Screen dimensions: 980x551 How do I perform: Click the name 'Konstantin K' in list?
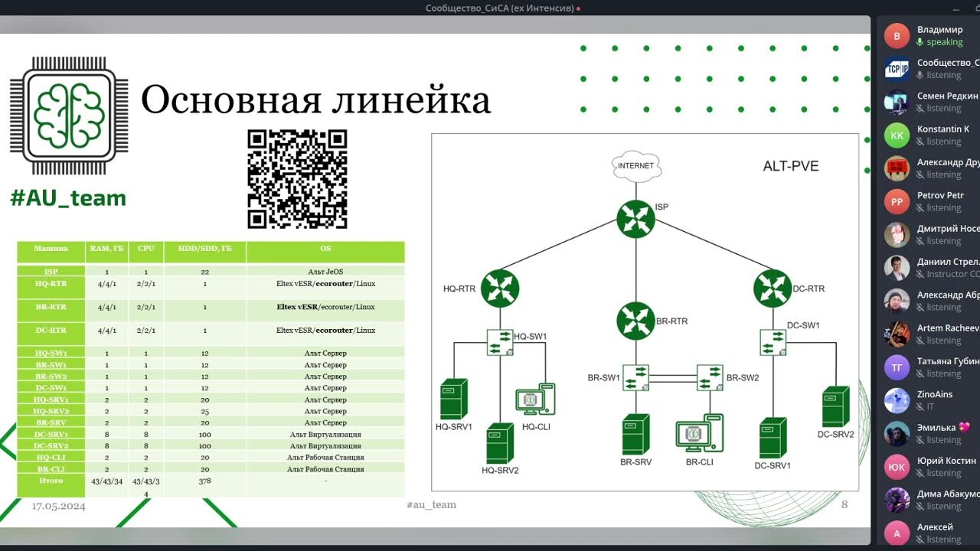[x=943, y=129]
